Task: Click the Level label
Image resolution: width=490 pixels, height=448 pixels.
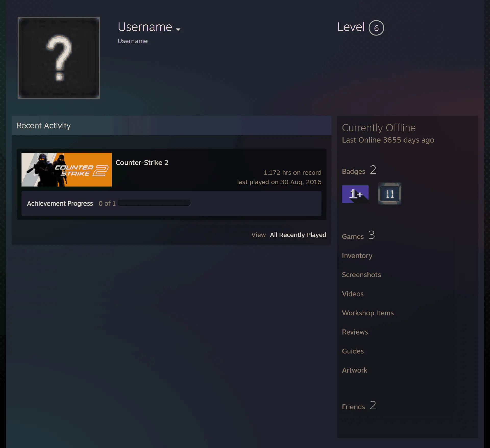Action: tap(351, 27)
